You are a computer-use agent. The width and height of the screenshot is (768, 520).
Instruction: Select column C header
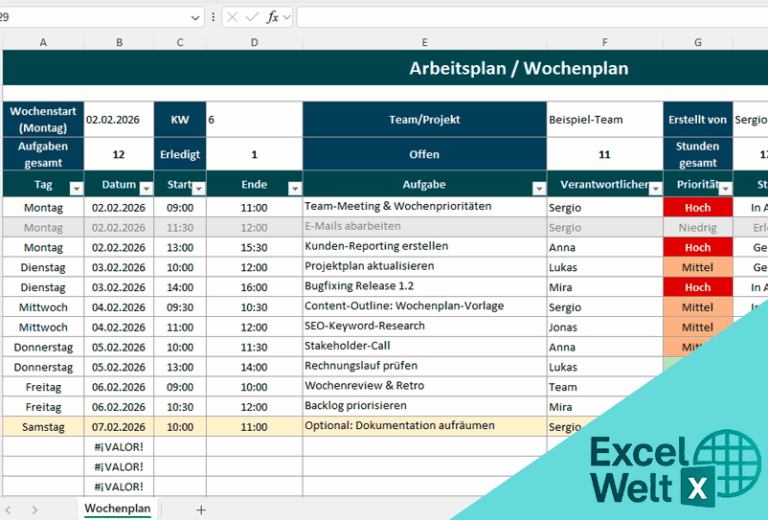click(x=180, y=43)
